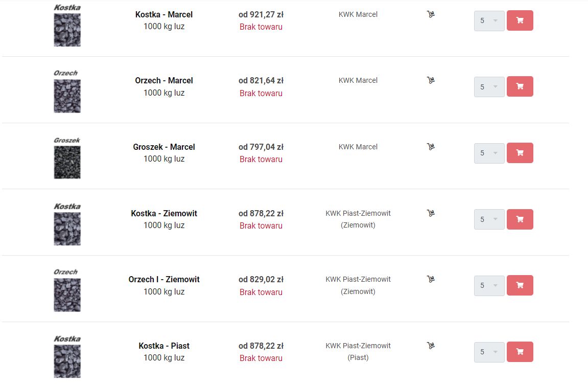Add Groszek - Marcel to cart

point(520,153)
